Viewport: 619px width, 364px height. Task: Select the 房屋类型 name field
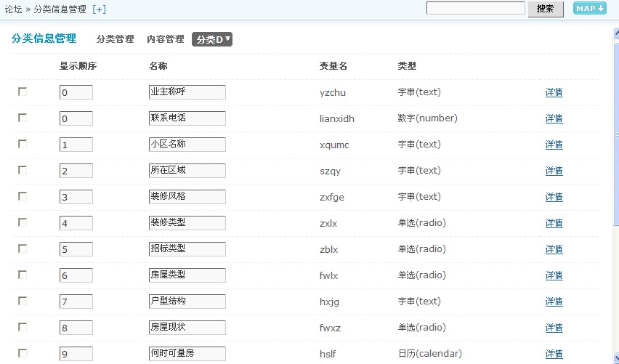point(187,275)
